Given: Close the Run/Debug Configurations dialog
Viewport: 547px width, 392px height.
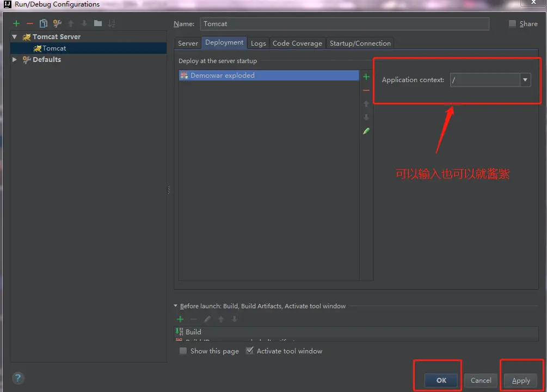Looking at the screenshot, I should pyautogui.click(x=533, y=2).
